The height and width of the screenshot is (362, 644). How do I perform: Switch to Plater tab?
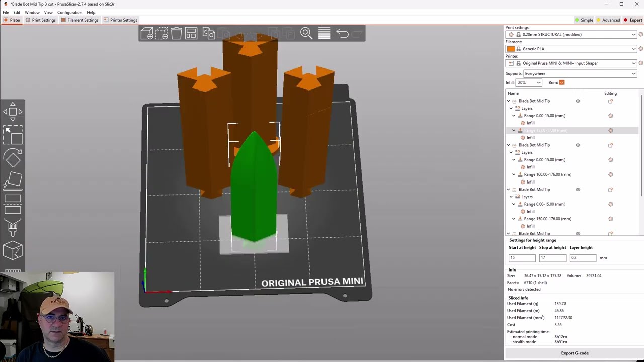coord(12,20)
